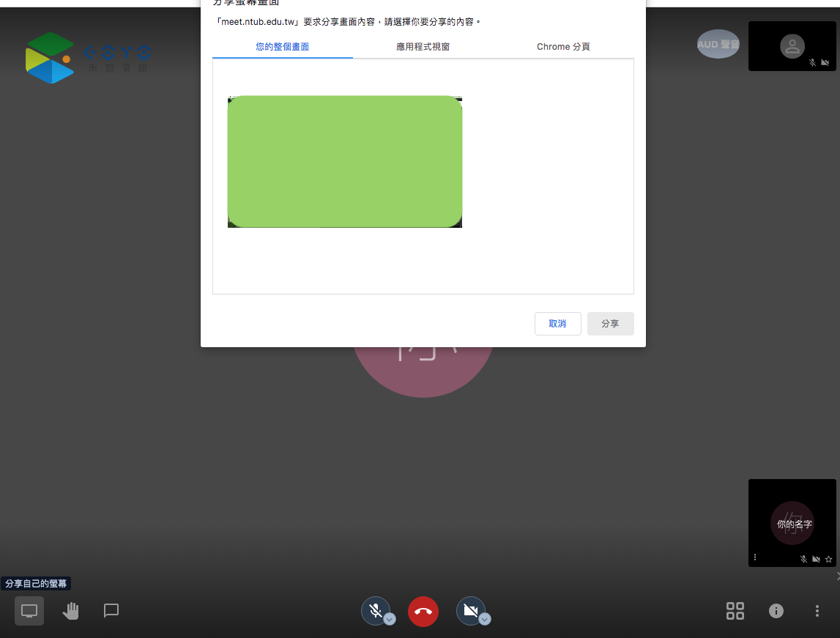Select the 您的整個畫面 tab

coord(283,47)
